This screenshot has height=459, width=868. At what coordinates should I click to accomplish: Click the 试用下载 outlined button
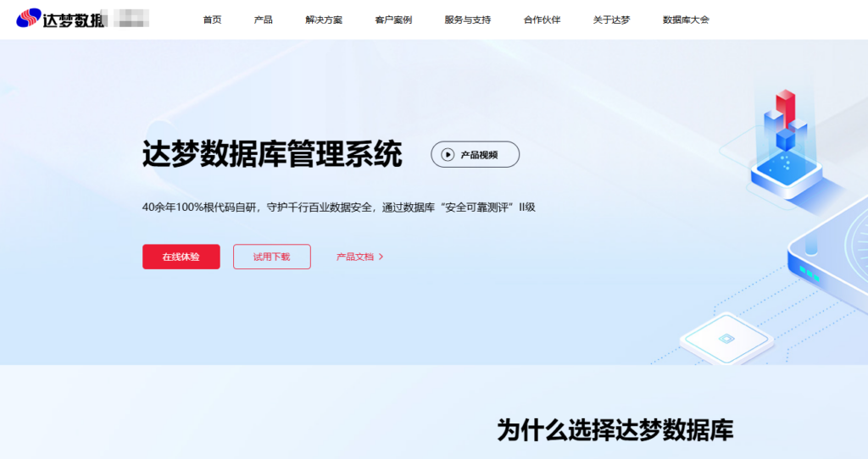[x=272, y=257]
